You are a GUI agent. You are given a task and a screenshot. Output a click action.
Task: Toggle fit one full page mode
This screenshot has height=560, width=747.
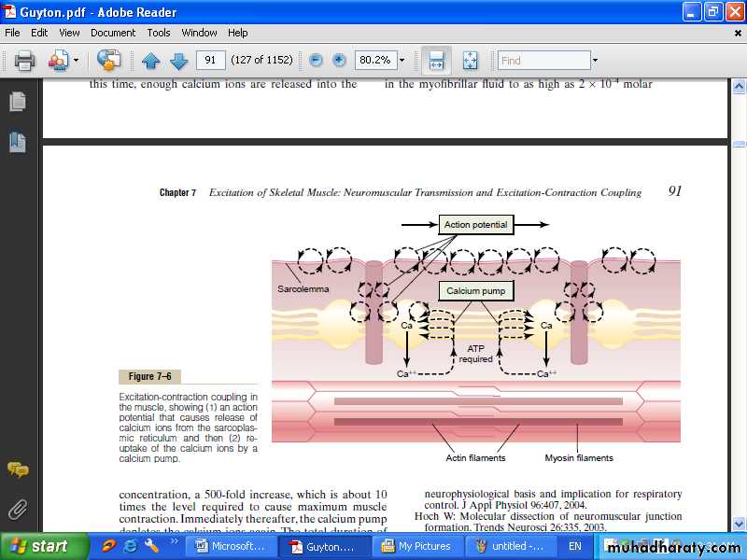470,61
